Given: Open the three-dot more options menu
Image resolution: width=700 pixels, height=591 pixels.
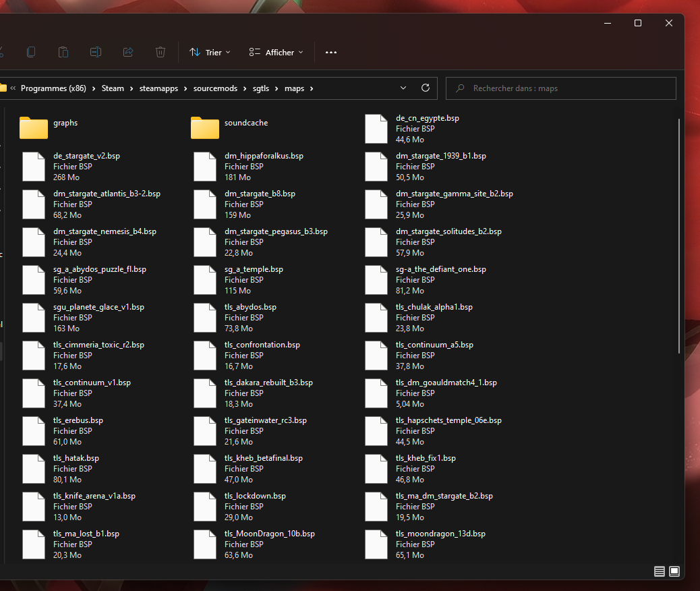Looking at the screenshot, I should (331, 52).
